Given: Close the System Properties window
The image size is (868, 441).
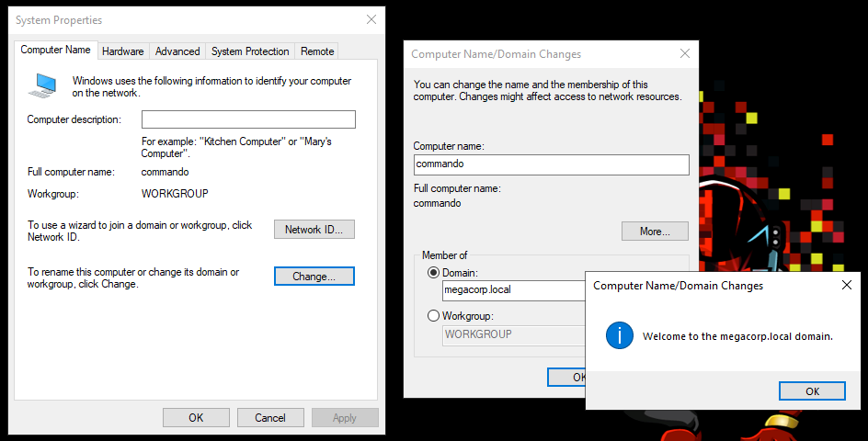Looking at the screenshot, I should [371, 19].
